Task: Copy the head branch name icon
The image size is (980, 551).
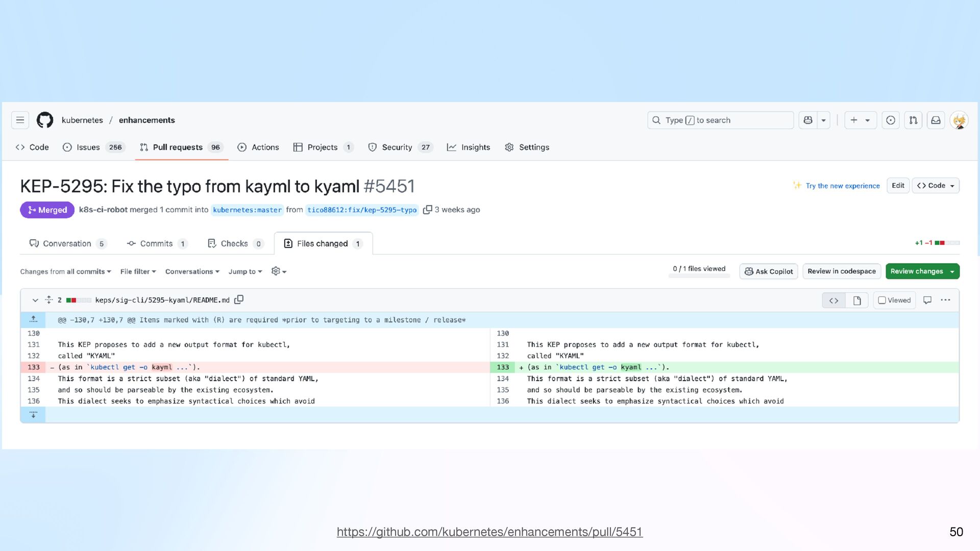Action: coord(428,210)
